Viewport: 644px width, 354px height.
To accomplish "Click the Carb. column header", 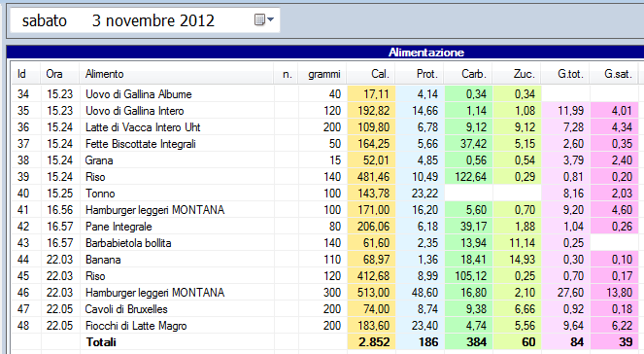I will [468, 74].
